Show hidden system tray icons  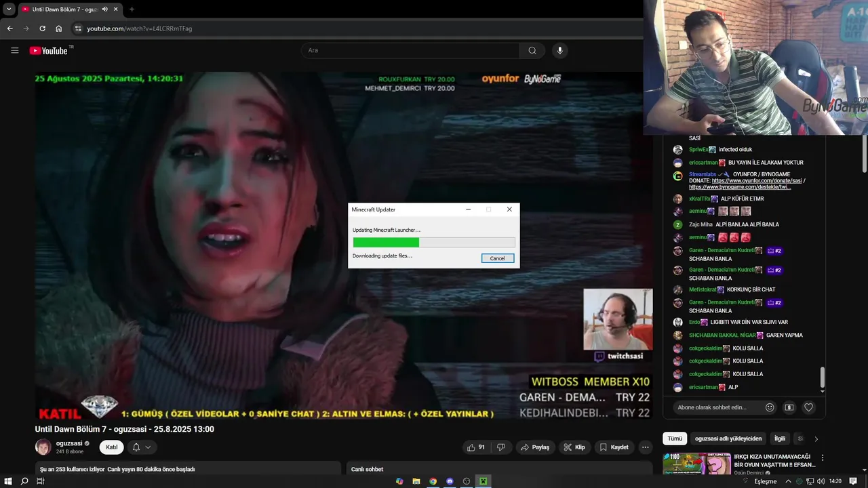[x=788, y=481]
